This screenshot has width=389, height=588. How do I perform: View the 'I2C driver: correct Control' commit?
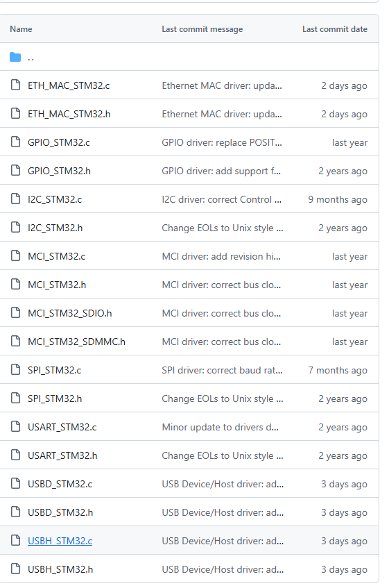(222, 199)
